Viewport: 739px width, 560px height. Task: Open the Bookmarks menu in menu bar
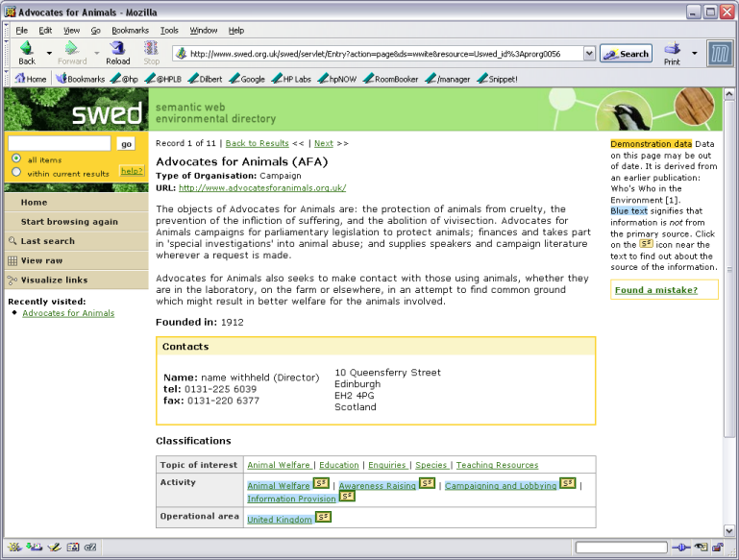coord(130,31)
